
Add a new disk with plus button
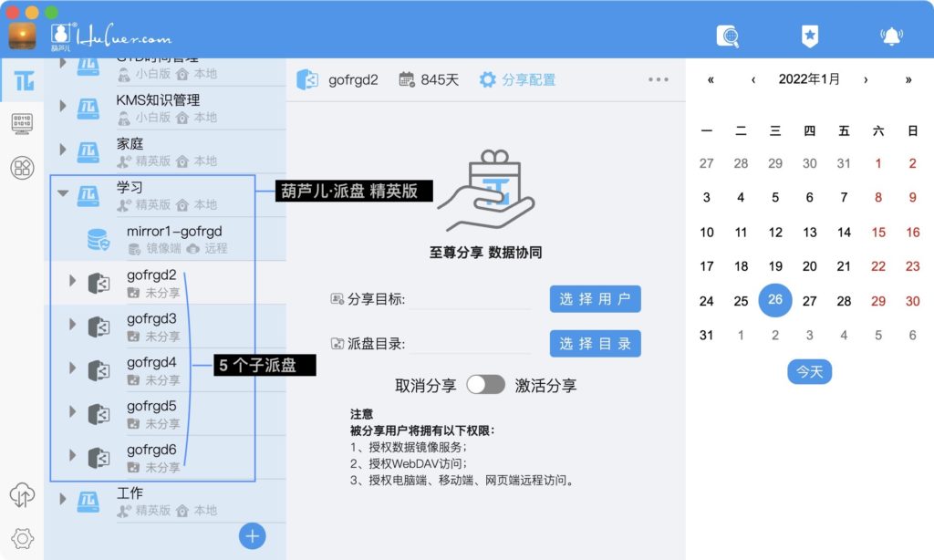[x=252, y=536]
